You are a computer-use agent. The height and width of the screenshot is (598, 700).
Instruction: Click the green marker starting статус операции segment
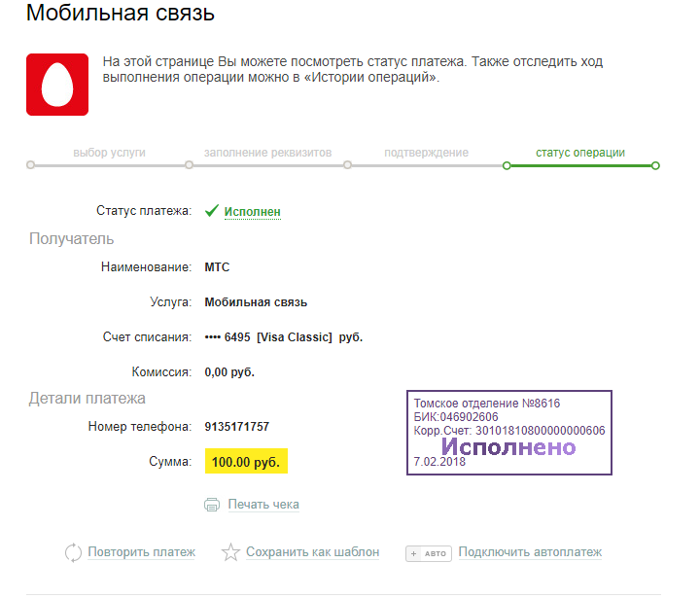[x=507, y=165]
